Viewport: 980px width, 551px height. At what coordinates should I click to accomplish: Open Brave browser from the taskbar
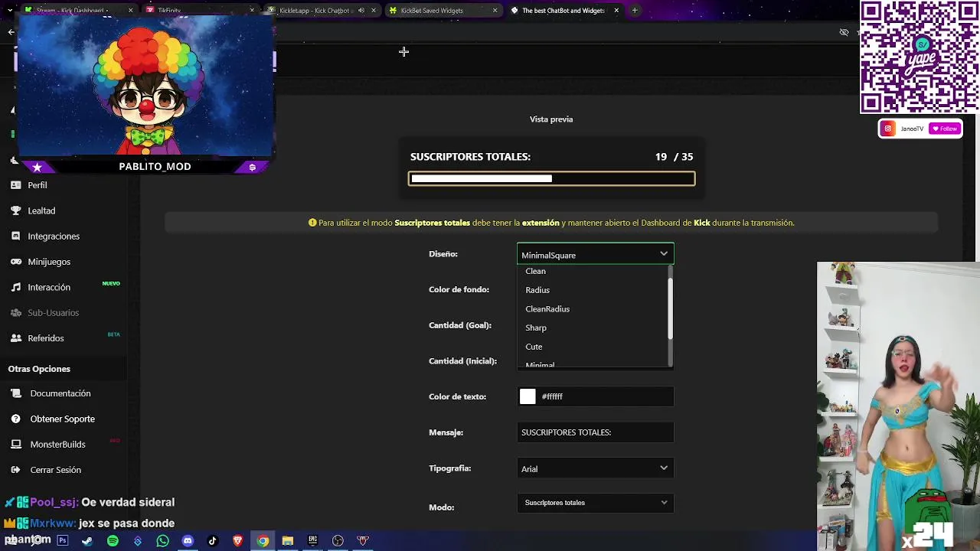[237, 541]
